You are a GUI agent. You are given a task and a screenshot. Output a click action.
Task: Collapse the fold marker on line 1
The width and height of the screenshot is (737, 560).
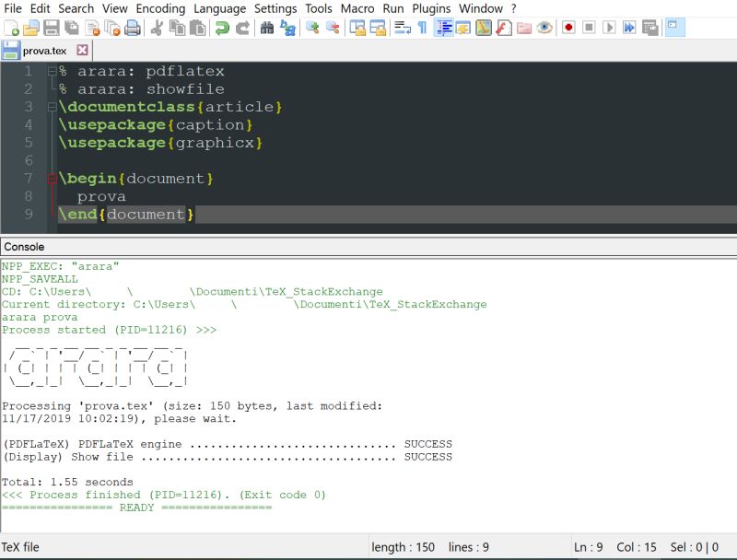click(52, 72)
